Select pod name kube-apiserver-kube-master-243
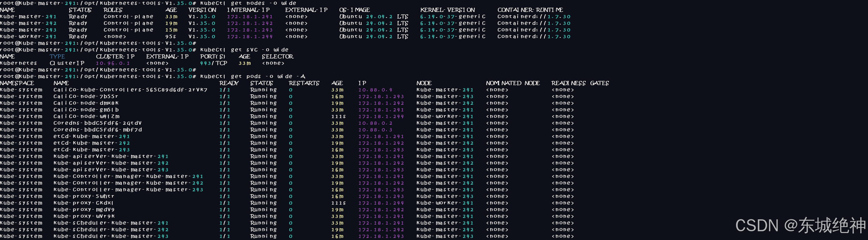Image resolution: width=868 pixels, height=240 pixels. 111,170
